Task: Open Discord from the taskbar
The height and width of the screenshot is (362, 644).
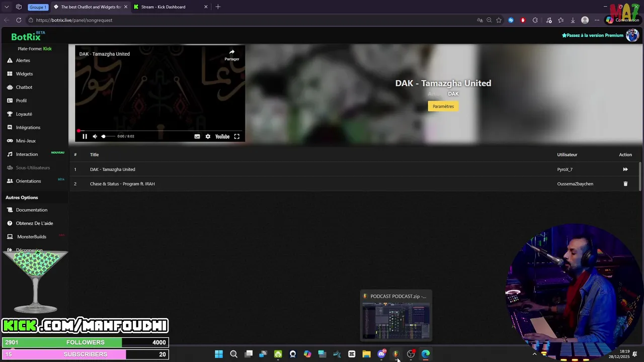Action: pos(381,354)
